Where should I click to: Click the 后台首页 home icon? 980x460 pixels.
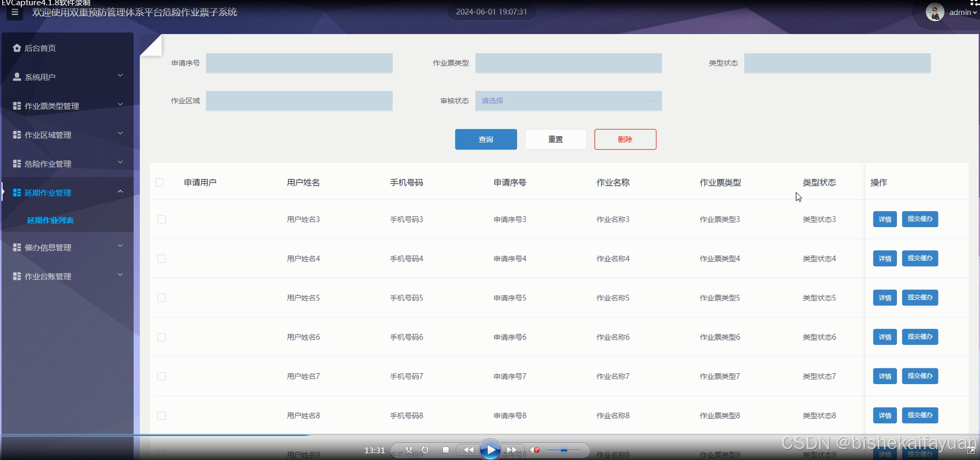(17, 48)
